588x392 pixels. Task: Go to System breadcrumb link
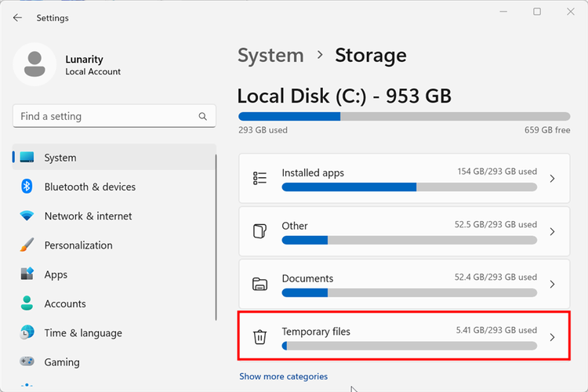[x=270, y=56]
